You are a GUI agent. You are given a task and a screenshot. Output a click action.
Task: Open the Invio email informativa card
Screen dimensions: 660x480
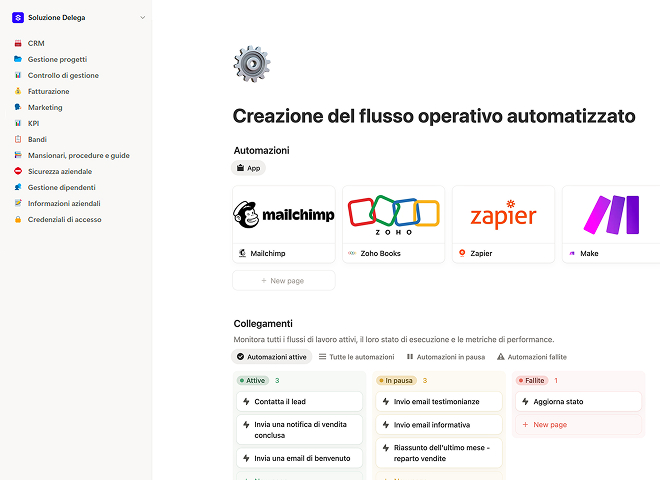pos(439,425)
